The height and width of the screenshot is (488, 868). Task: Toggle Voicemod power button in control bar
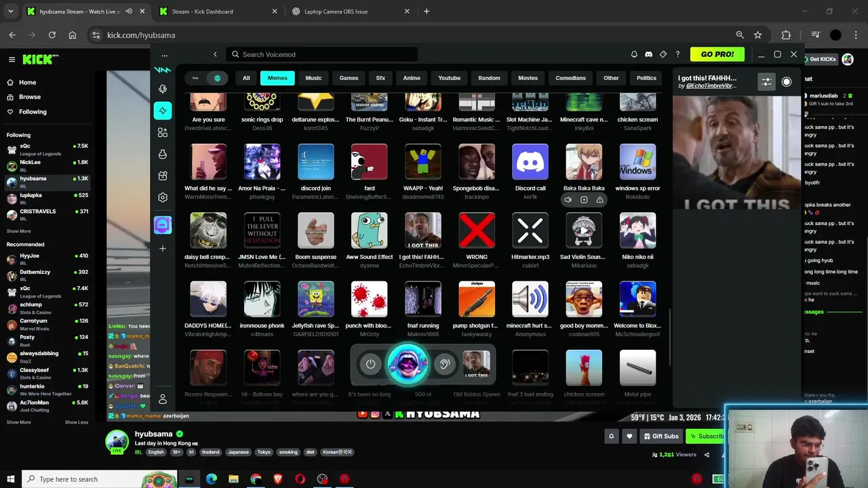[x=370, y=364]
